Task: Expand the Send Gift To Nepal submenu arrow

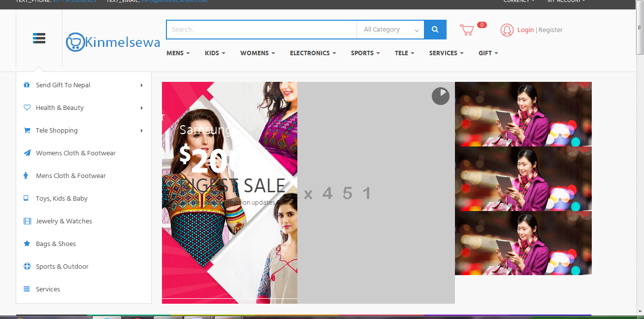Action: click(x=141, y=85)
